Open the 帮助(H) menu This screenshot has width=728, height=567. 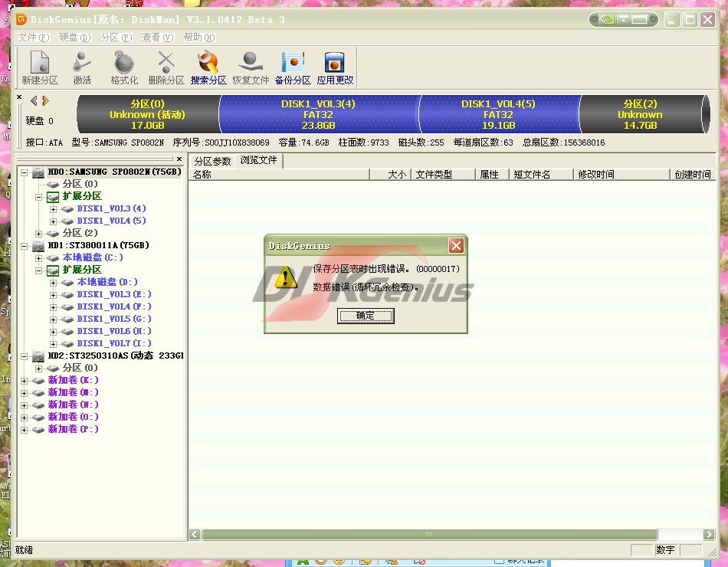[x=198, y=37]
